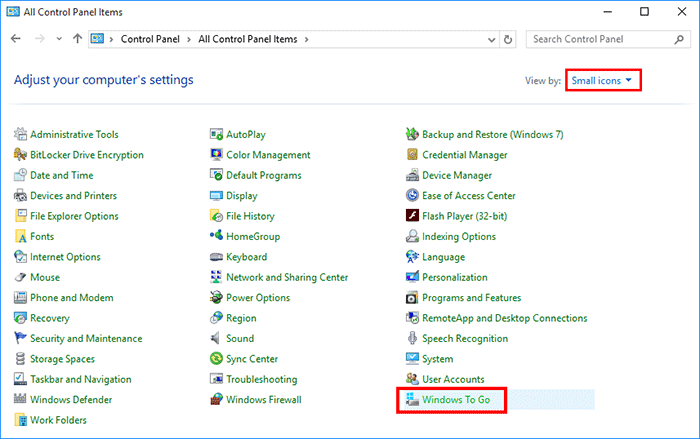Click the Control Panel icon in address bar
Screen dimensions: 700x439
coord(97,39)
